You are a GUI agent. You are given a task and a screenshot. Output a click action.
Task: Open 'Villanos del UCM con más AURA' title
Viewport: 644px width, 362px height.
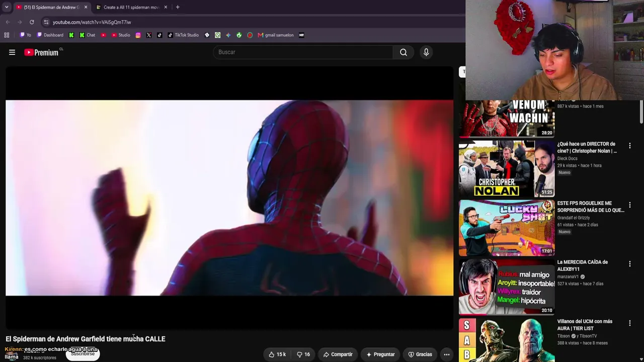(x=585, y=325)
